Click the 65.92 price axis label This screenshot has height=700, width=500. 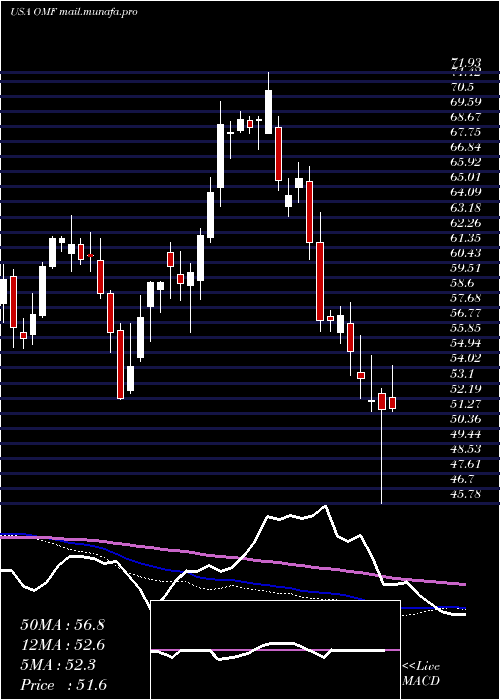coord(467,162)
